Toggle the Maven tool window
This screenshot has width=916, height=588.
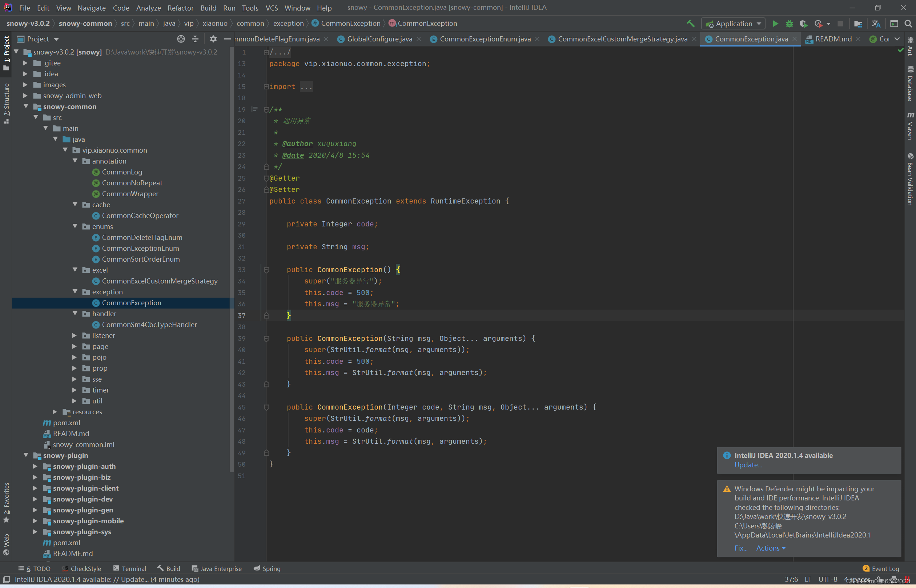click(910, 126)
